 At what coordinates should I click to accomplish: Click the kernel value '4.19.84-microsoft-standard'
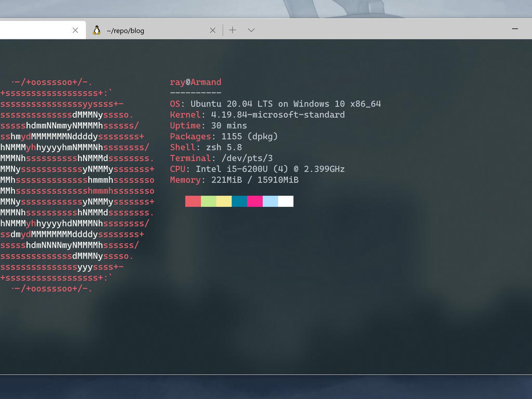(x=278, y=115)
